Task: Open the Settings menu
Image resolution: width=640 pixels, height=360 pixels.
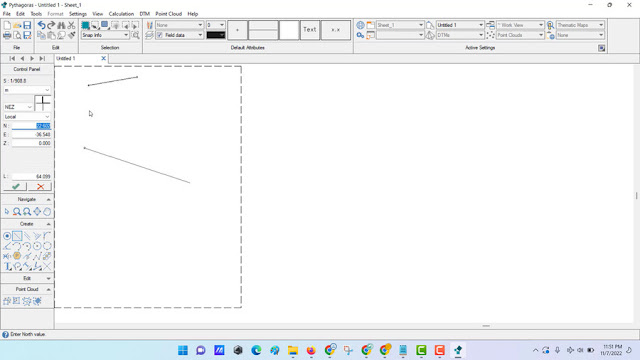Action: (78, 14)
